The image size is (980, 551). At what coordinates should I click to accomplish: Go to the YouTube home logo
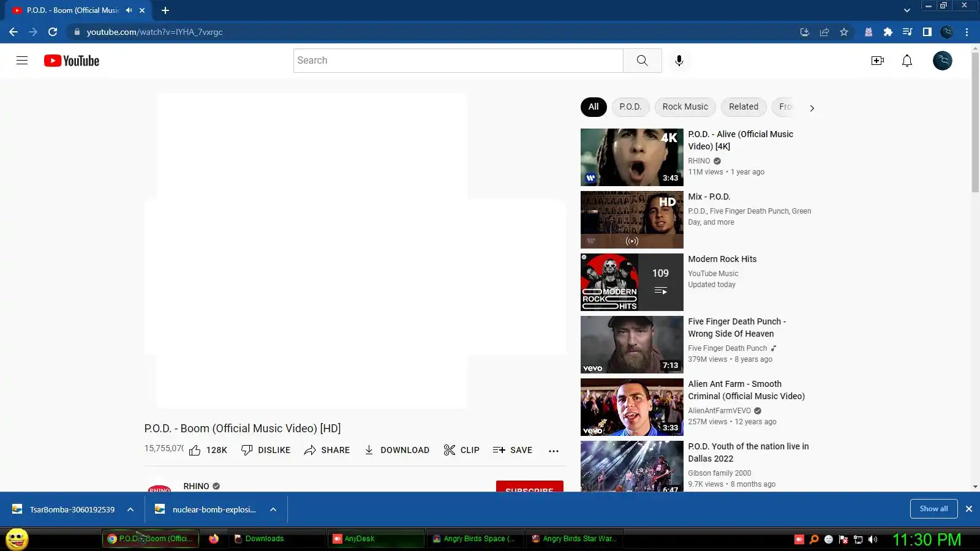(x=72, y=61)
